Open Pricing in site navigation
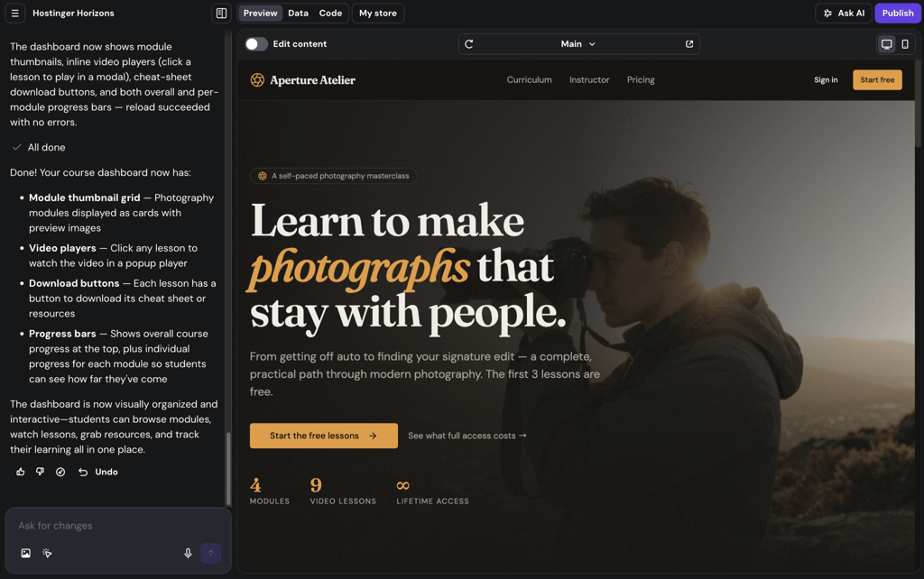The height and width of the screenshot is (579, 924). pos(641,80)
